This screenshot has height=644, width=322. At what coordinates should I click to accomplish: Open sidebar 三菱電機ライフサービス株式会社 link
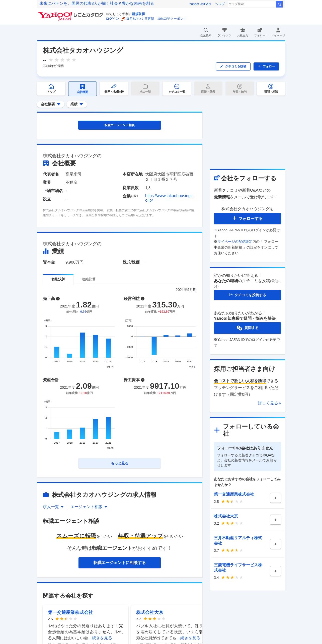[238, 567]
